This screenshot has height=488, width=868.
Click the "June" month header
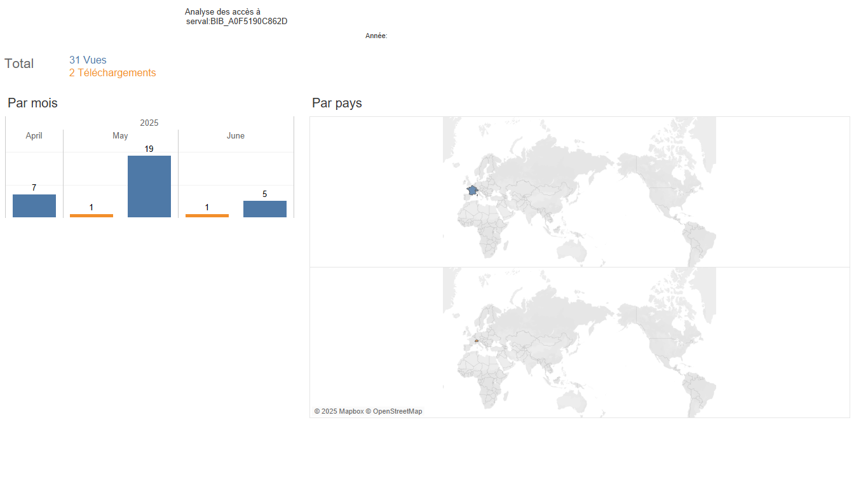pos(236,136)
